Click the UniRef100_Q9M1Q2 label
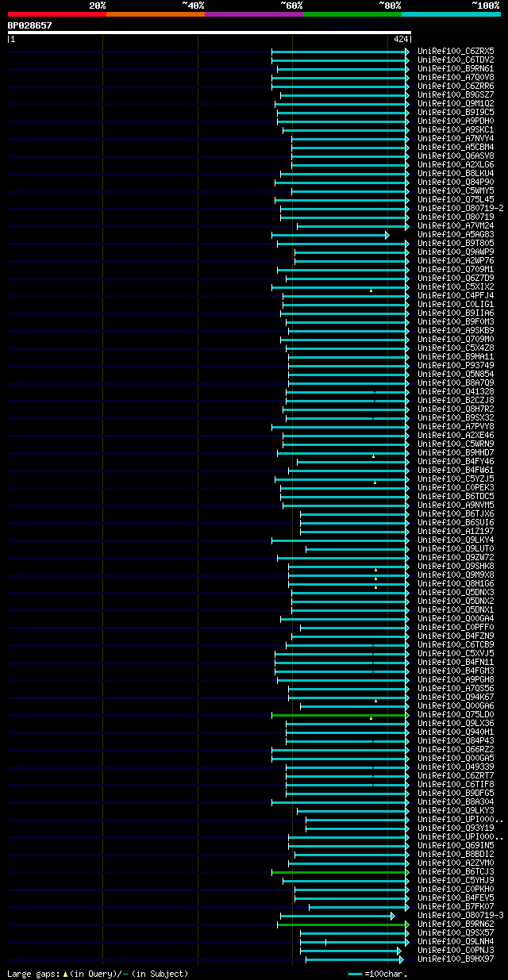The image size is (508, 980). click(456, 103)
